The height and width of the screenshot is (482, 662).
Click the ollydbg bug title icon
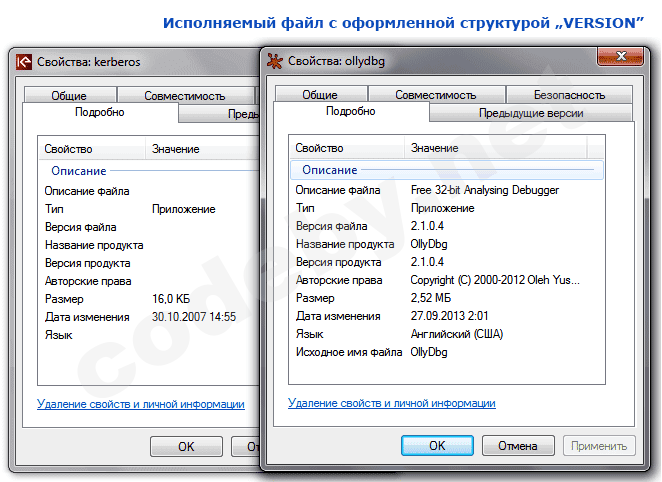tap(275, 61)
